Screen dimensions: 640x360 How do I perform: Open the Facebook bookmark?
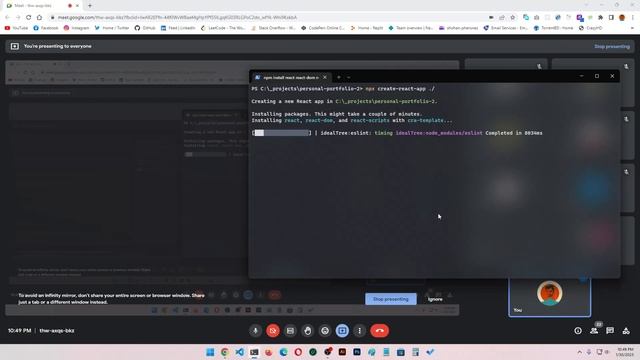(x=46, y=28)
